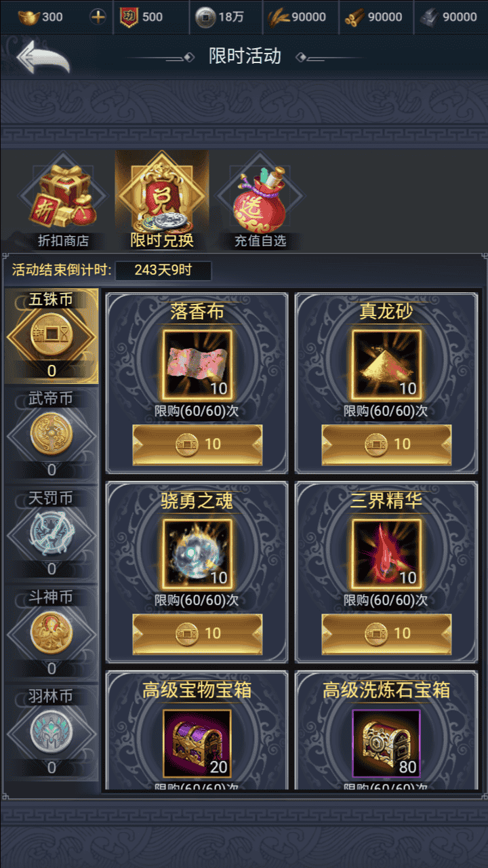Buy 真龙砂 for 10 coins
Image resolution: width=488 pixels, height=868 pixels.
pos(386,444)
